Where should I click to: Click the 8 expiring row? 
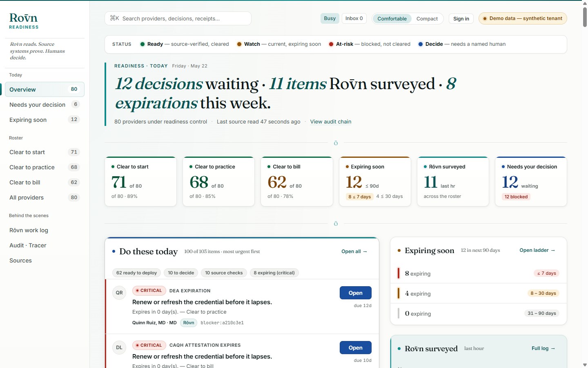[478, 274]
